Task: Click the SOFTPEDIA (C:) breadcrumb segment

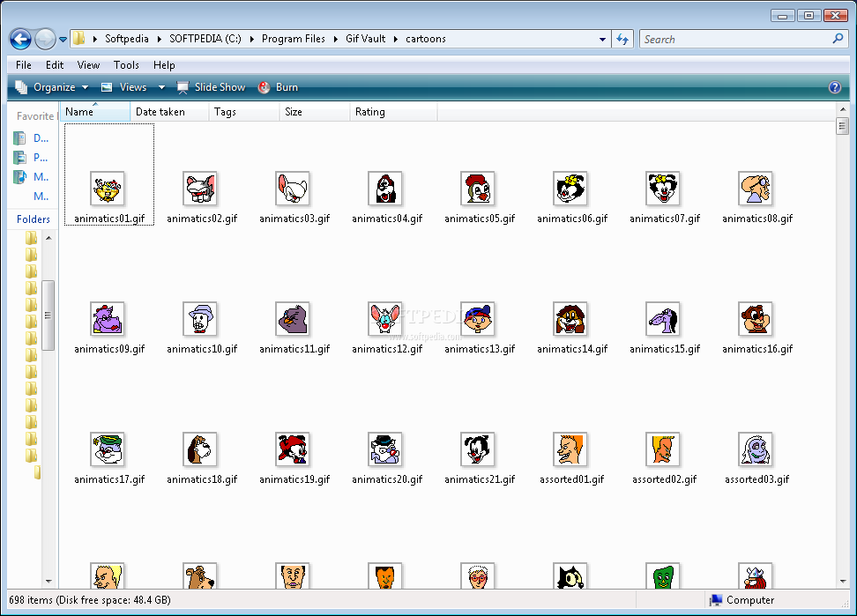Action: pos(205,39)
